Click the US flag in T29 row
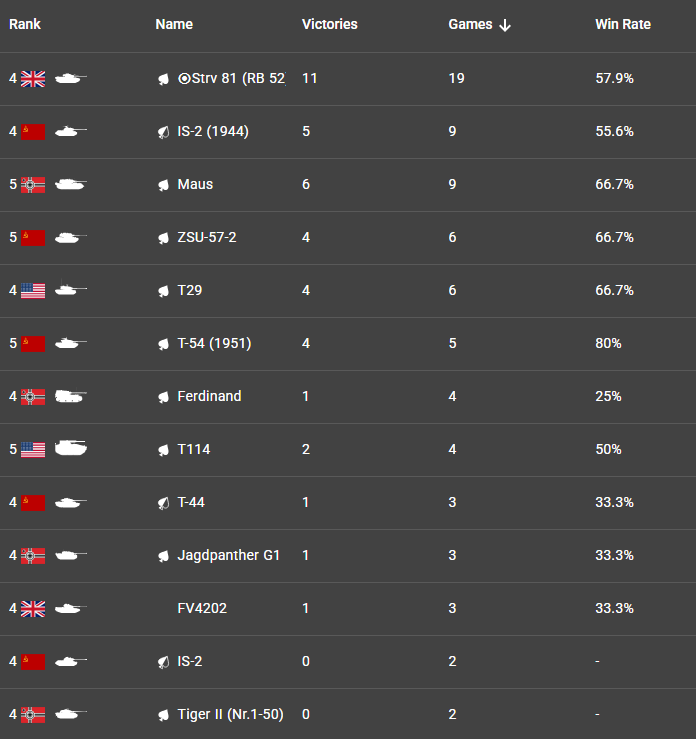 (33, 291)
